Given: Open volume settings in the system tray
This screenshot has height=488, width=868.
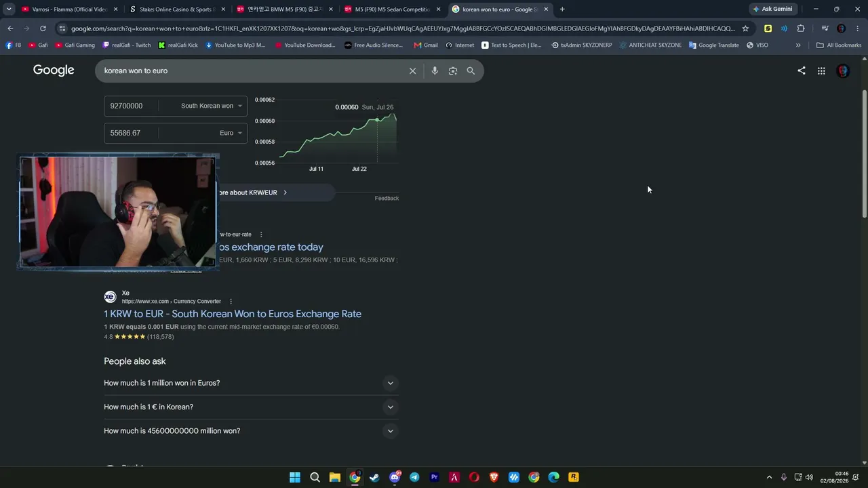Looking at the screenshot, I should (809, 477).
